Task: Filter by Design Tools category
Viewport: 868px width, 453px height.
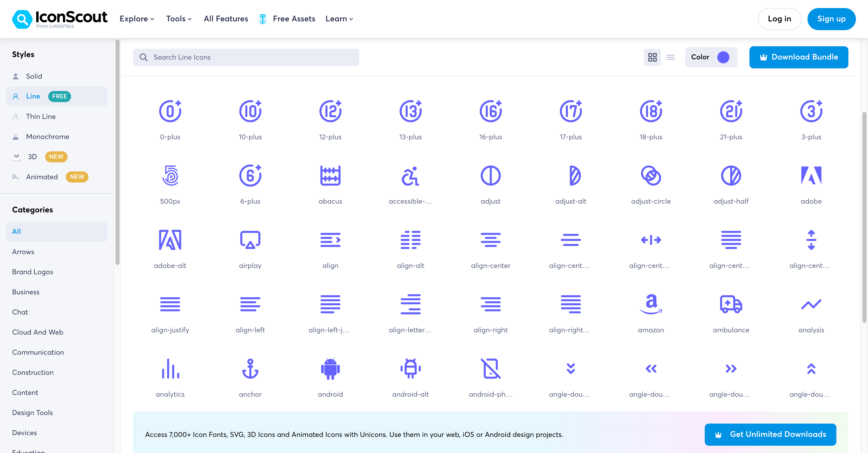Action: coord(57,413)
